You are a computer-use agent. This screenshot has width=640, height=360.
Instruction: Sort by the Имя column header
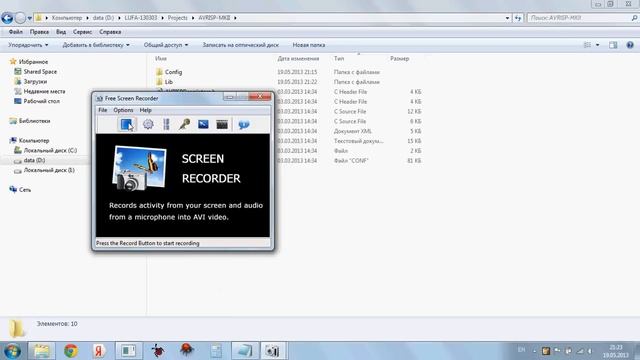click(161, 58)
